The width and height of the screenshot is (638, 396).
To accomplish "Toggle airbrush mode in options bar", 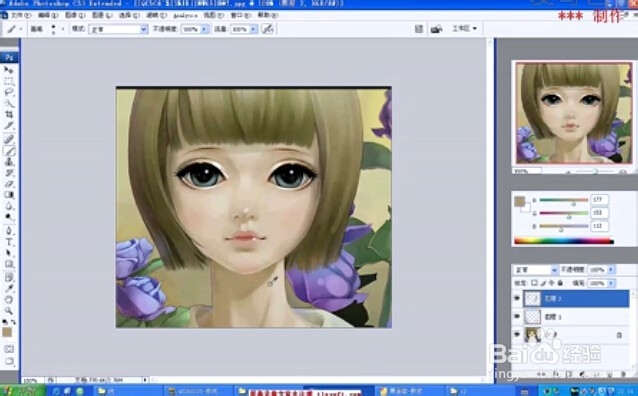I will 268,29.
